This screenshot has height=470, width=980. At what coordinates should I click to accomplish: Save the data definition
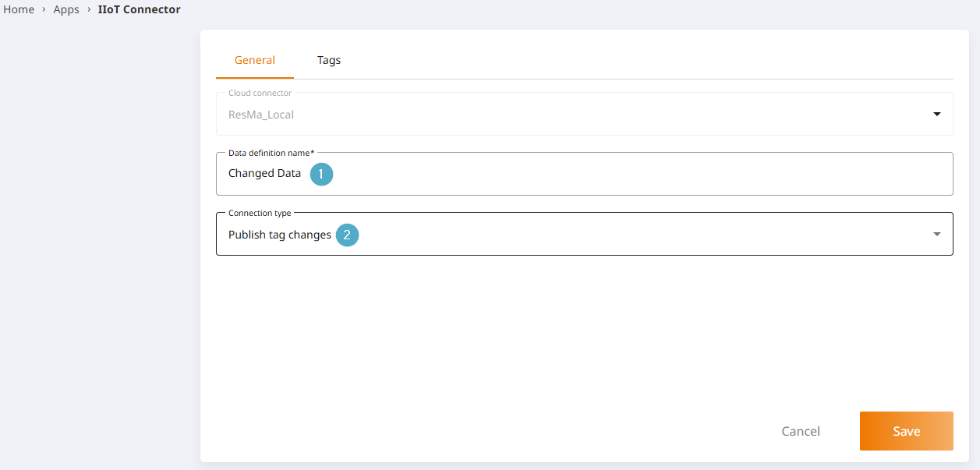pyautogui.click(x=906, y=431)
